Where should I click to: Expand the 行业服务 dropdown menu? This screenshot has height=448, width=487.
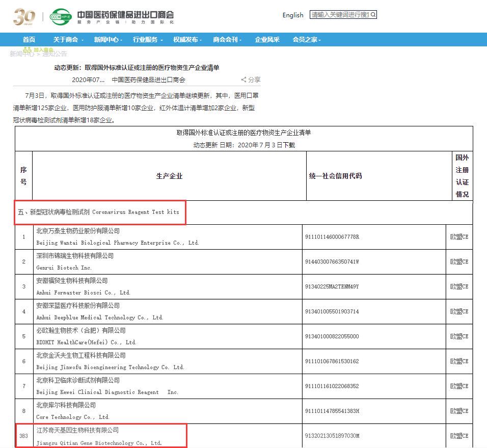148,39
